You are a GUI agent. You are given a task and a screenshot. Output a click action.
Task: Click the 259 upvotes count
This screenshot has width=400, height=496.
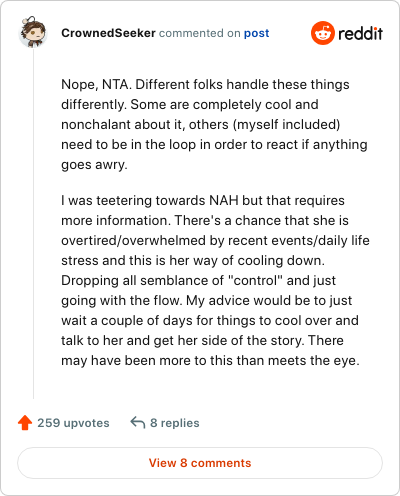(x=73, y=423)
